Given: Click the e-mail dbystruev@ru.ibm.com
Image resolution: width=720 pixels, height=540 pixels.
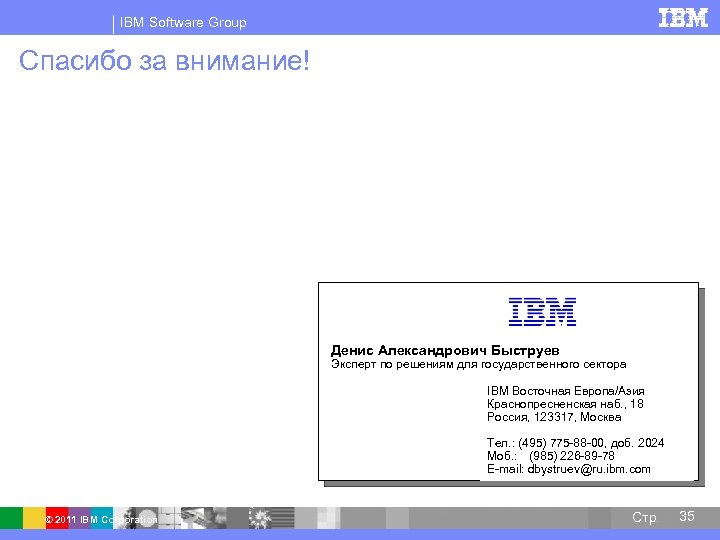Looking at the screenshot, I should pos(589,469).
